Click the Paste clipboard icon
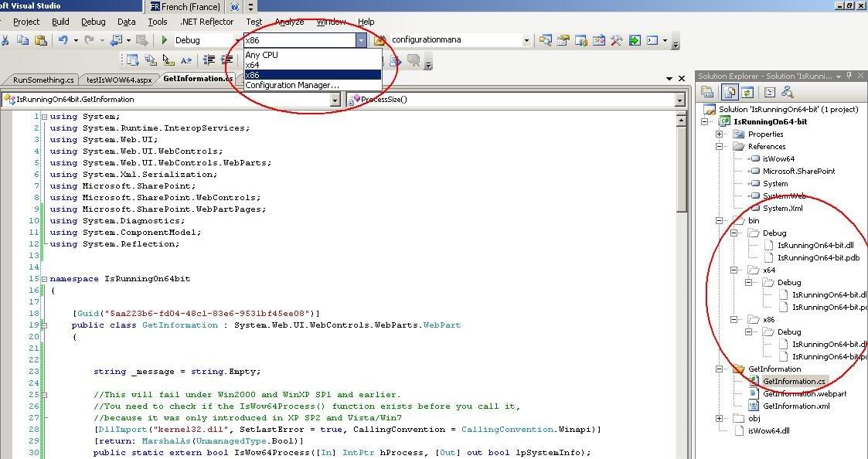This screenshot has height=459, width=868. 40,40
